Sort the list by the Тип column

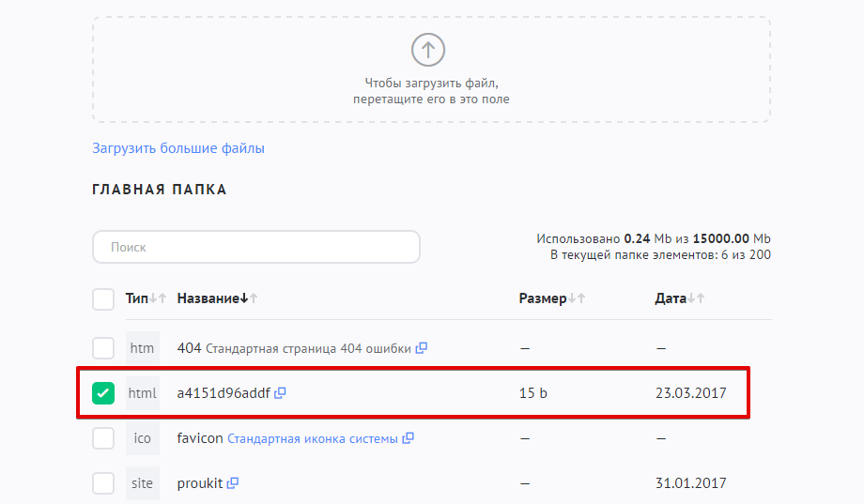(137, 298)
